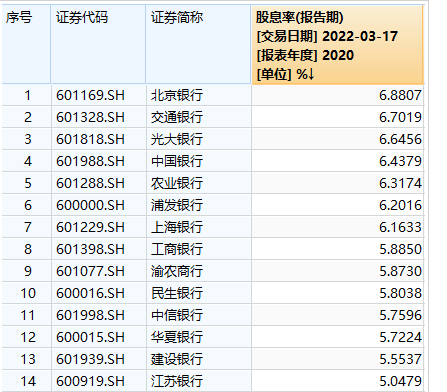Select security code 601229.SH
The image size is (447, 392).
(x=90, y=227)
